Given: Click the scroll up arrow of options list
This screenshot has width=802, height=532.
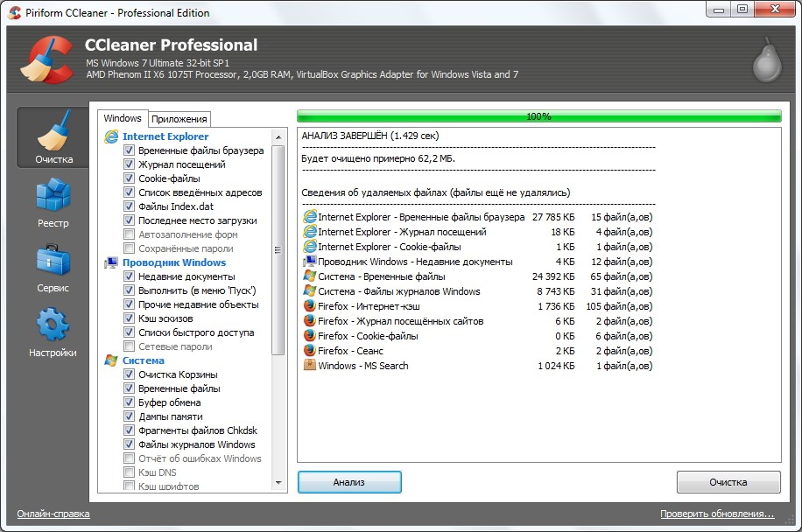Looking at the screenshot, I should 278,137.
